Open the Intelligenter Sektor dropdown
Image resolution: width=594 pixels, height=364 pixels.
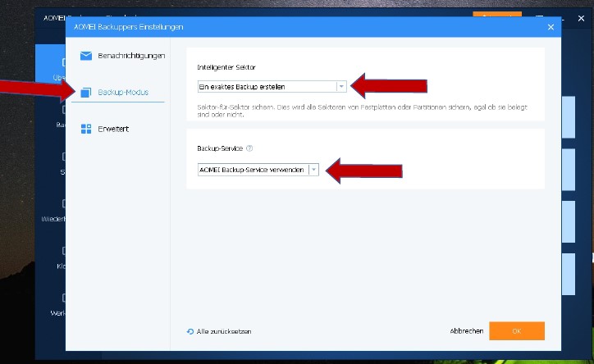(272, 87)
